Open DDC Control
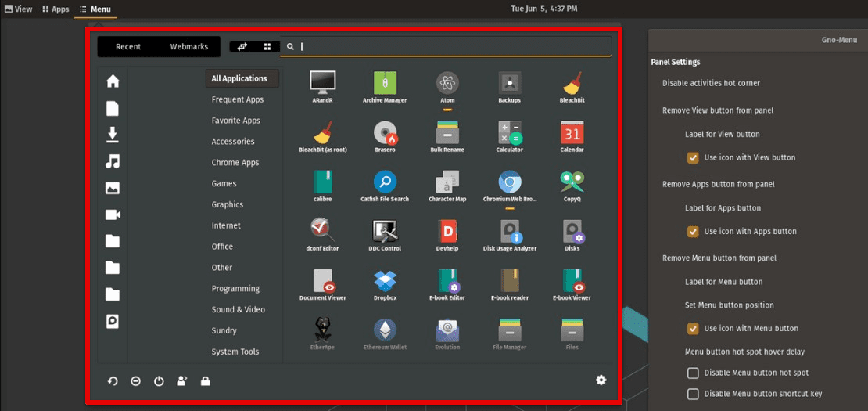 click(385, 236)
